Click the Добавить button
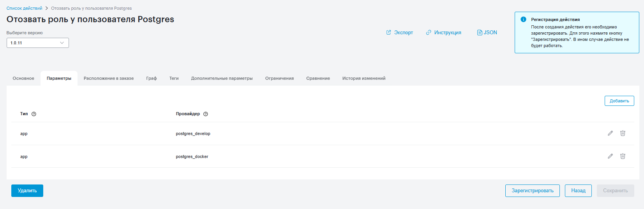 tap(619, 101)
